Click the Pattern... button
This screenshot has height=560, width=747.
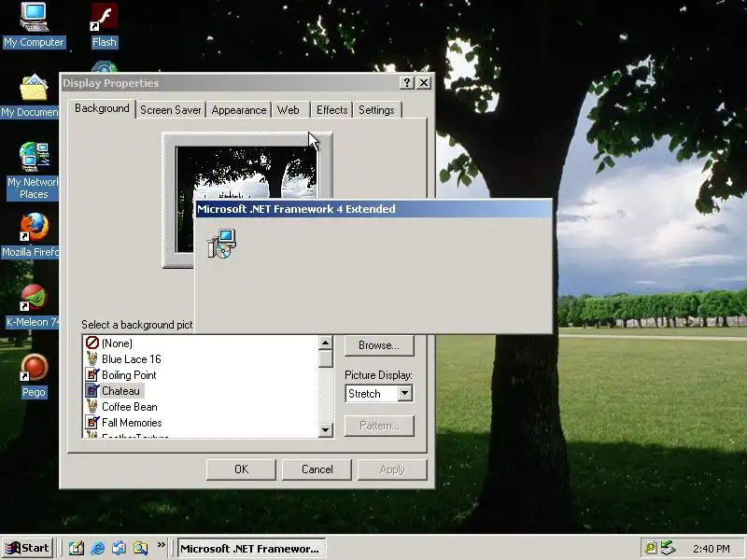pos(379,426)
